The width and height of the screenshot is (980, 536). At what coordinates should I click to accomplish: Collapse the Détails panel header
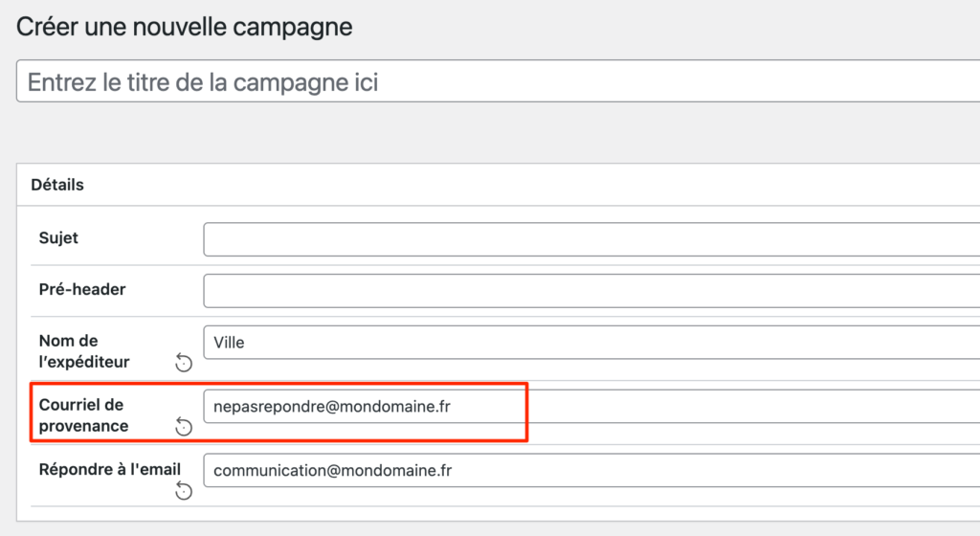[58, 185]
